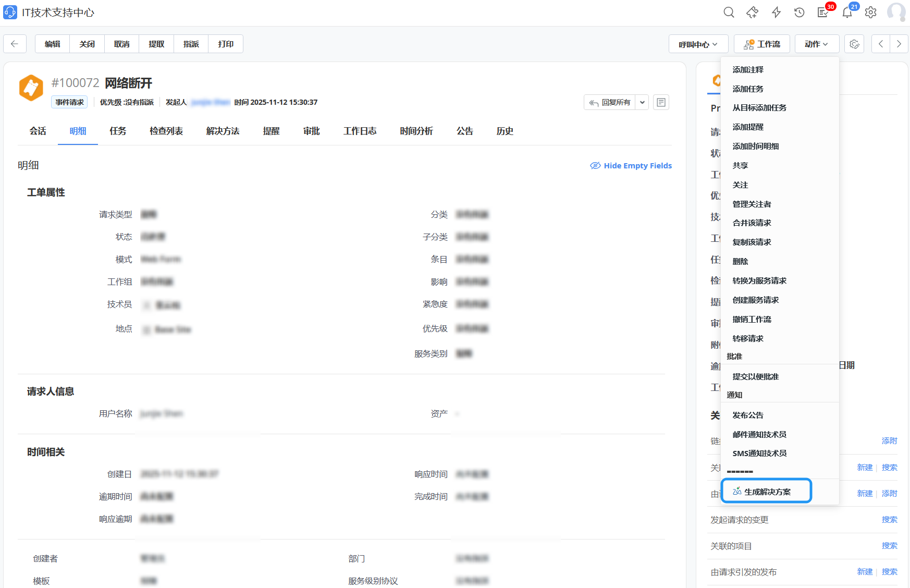Open the task list icon with badge 30
The width and height of the screenshot is (910, 588).
tap(823, 13)
